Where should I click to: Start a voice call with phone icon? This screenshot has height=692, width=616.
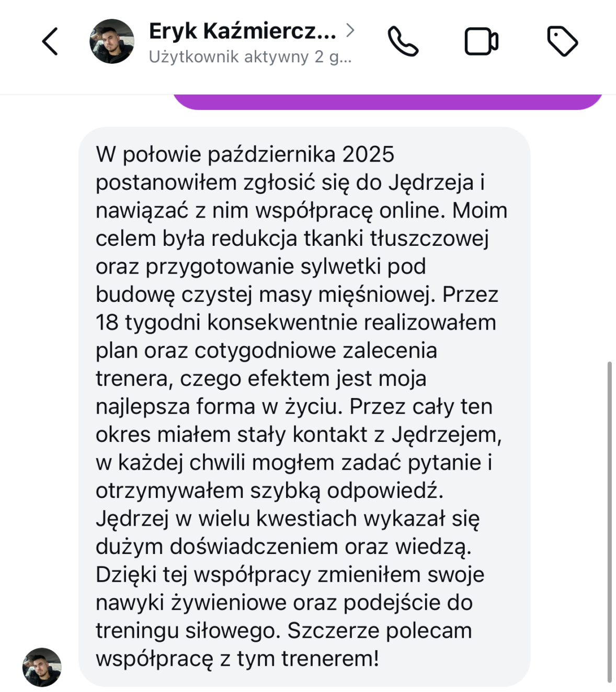(403, 41)
